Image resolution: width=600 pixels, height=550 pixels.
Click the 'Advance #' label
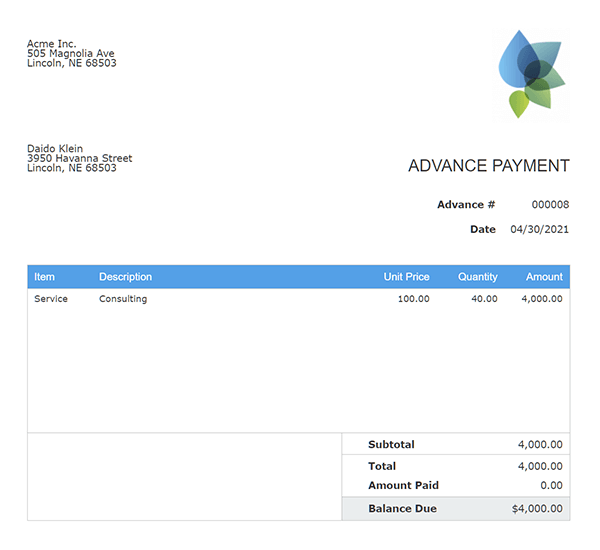[466, 205]
